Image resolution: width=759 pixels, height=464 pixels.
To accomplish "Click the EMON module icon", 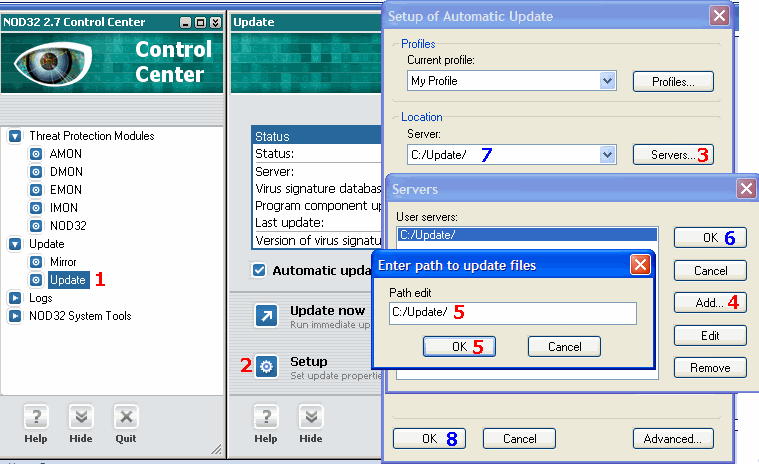I will pos(36,190).
